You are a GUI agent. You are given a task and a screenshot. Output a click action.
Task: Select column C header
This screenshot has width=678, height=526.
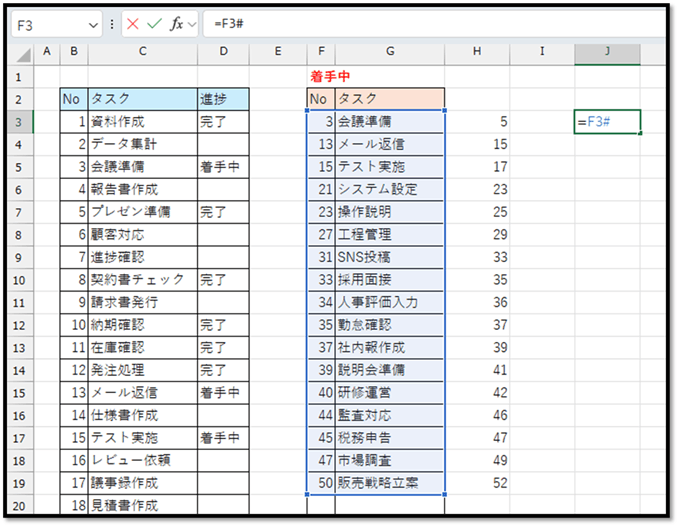coord(142,51)
